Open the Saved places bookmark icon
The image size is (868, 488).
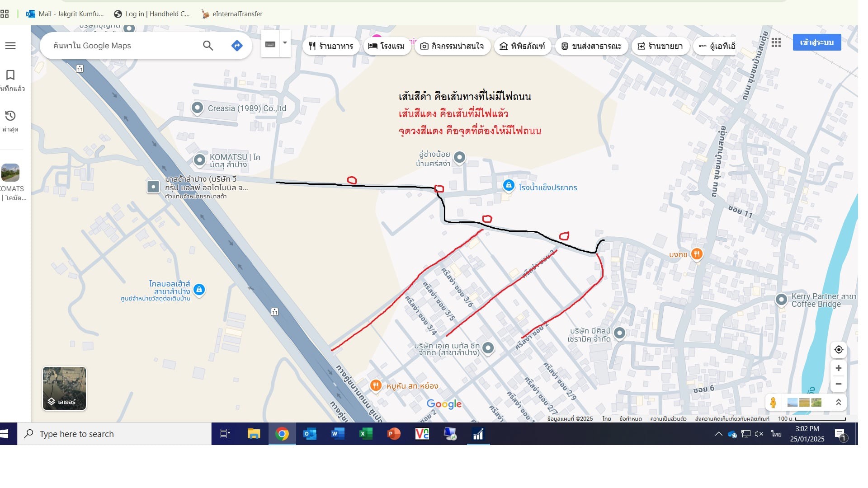point(10,75)
